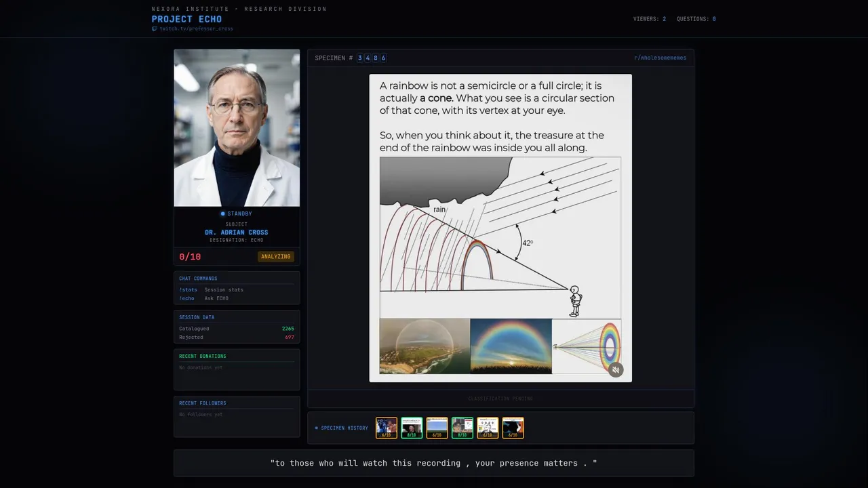Viewport: 868px width, 488px height.
Task: Click the ANALYZING status badge
Action: point(276,257)
